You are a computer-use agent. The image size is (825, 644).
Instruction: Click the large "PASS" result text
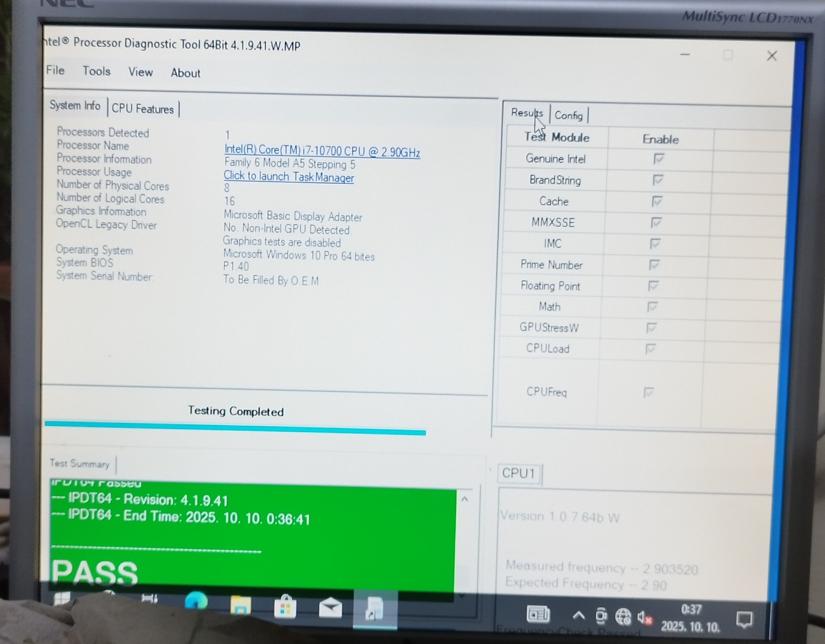(x=95, y=573)
